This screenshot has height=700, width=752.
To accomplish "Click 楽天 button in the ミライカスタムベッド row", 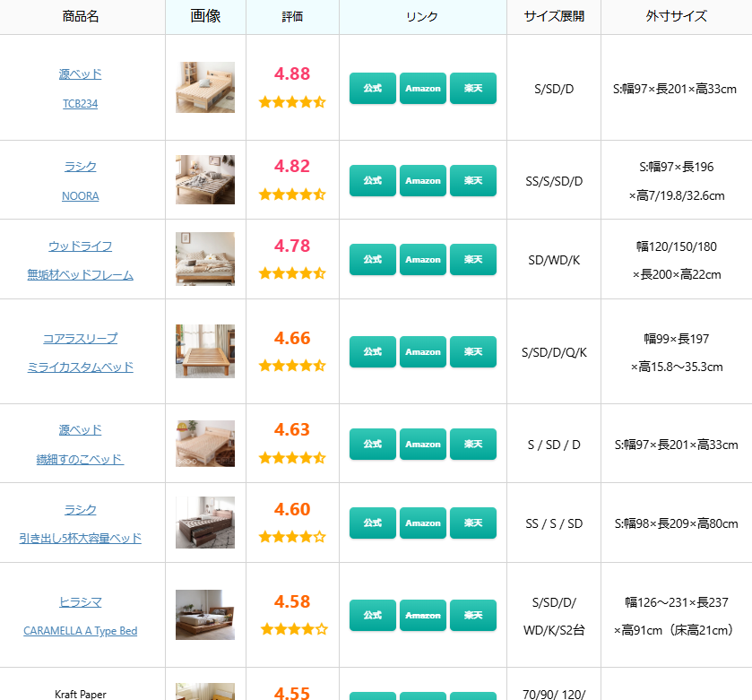I will pos(473,352).
